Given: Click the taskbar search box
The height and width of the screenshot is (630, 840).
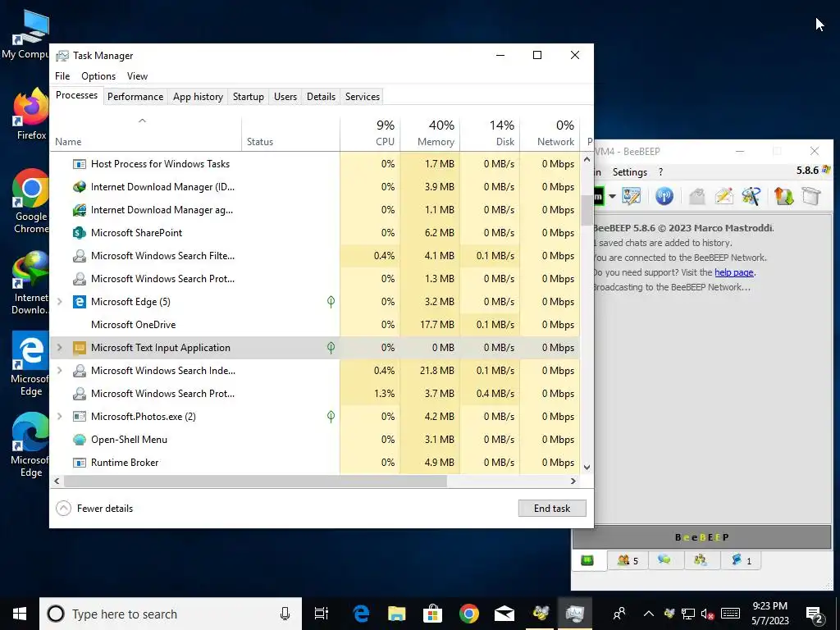Looking at the screenshot, I should tap(171, 614).
